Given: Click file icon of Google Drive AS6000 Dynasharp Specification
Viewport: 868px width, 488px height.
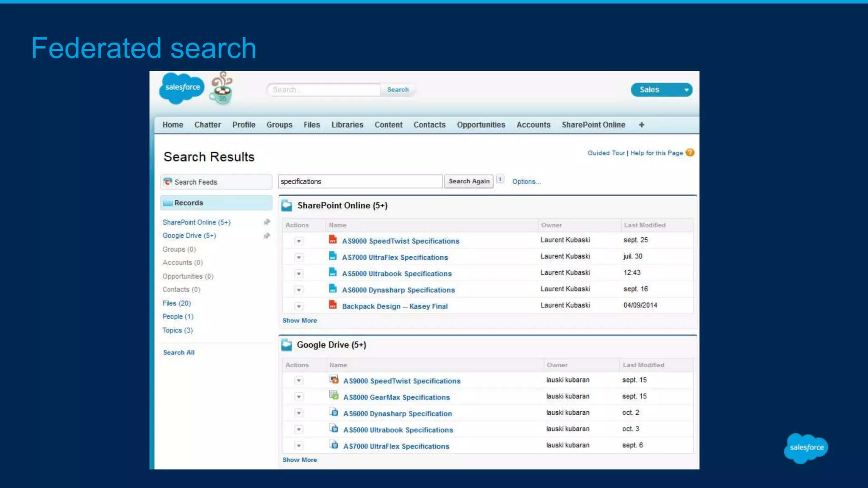Looking at the screenshot, I should pos(334,412).
